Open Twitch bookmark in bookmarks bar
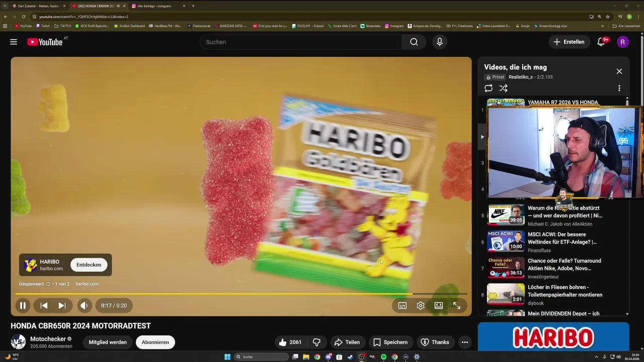The width and height of the screenshot is (644, 362). pos(43,26)
